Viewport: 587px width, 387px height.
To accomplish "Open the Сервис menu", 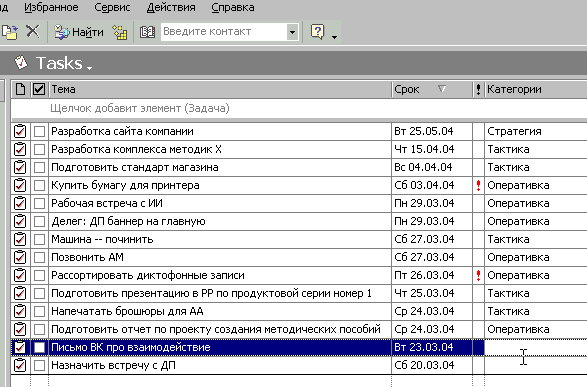I will point(112,7).
